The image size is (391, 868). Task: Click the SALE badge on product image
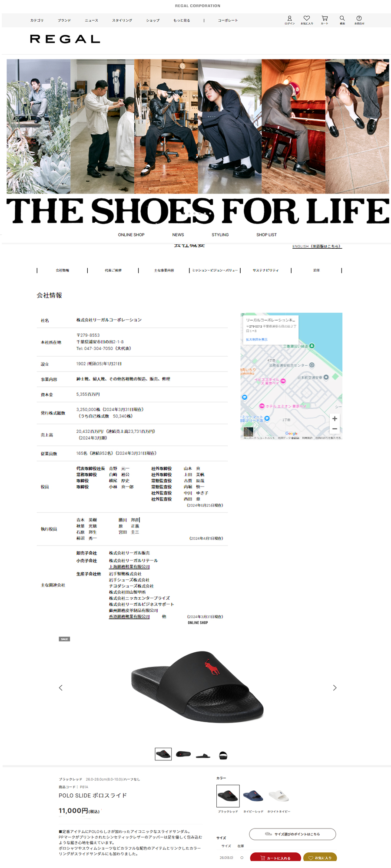click(x=64, y=639)
